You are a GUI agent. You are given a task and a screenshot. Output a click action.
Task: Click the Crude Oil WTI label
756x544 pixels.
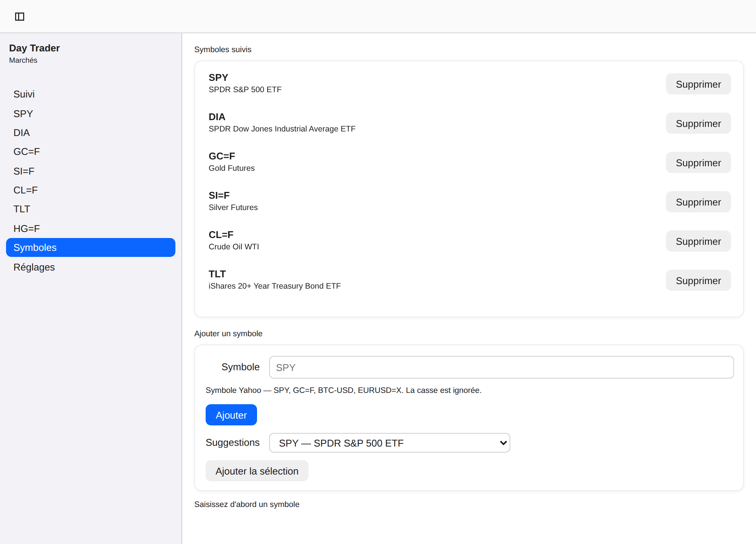tap(234, 247)
